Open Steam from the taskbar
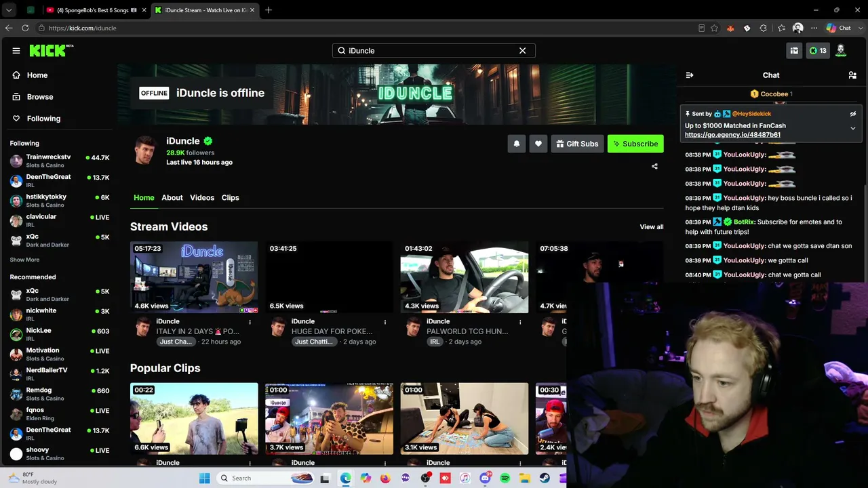Viewport: 868px width, 488px height. click(545, 479)
